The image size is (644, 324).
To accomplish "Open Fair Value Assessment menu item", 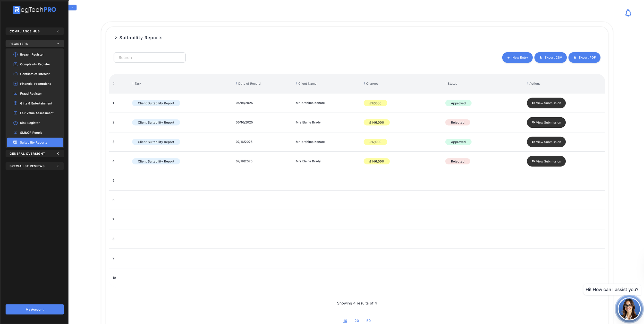I will pos(37,113).
